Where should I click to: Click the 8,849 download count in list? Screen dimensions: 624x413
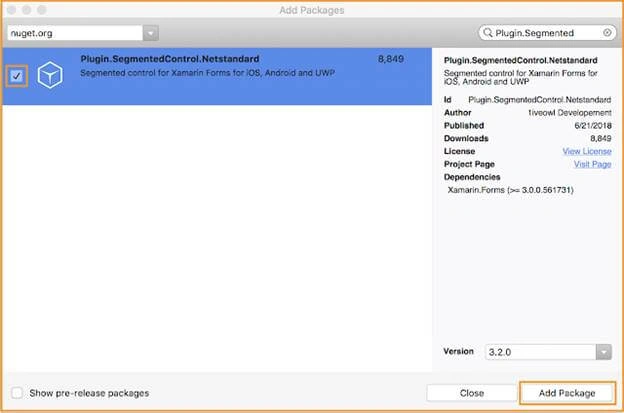tap(391, 59)
